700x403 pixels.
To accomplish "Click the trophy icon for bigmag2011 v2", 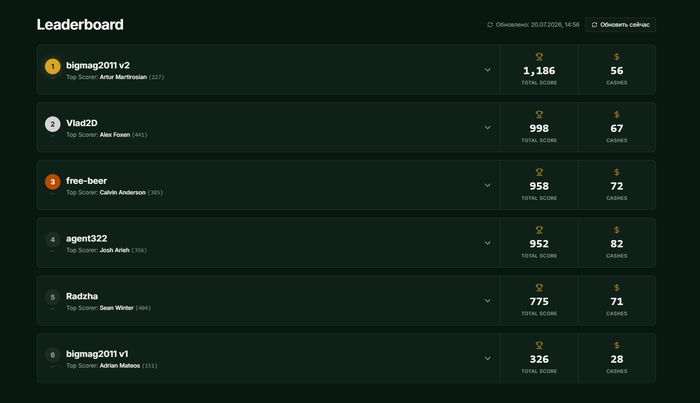I will click(x=539, y=57).
